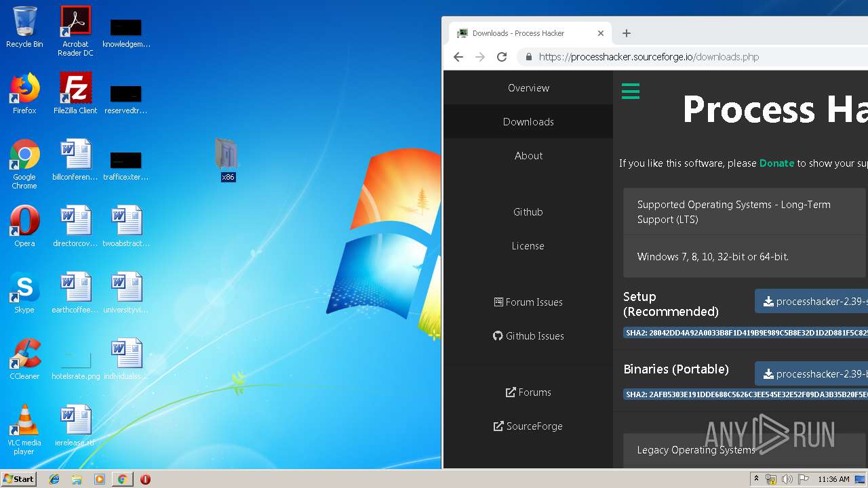Show hidden system tray icons
The height and width of the screenshot is (488, 868).
[757, 479]
